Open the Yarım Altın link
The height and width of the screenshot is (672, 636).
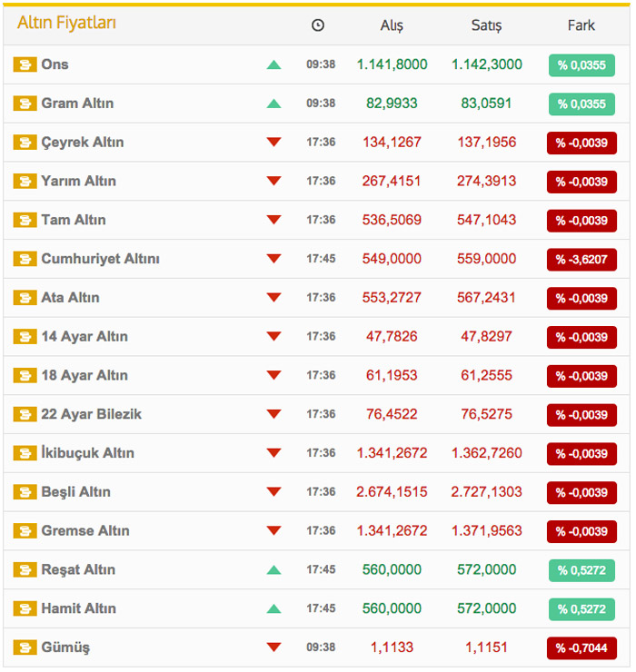pyautogui.click(x=78, y=181)
